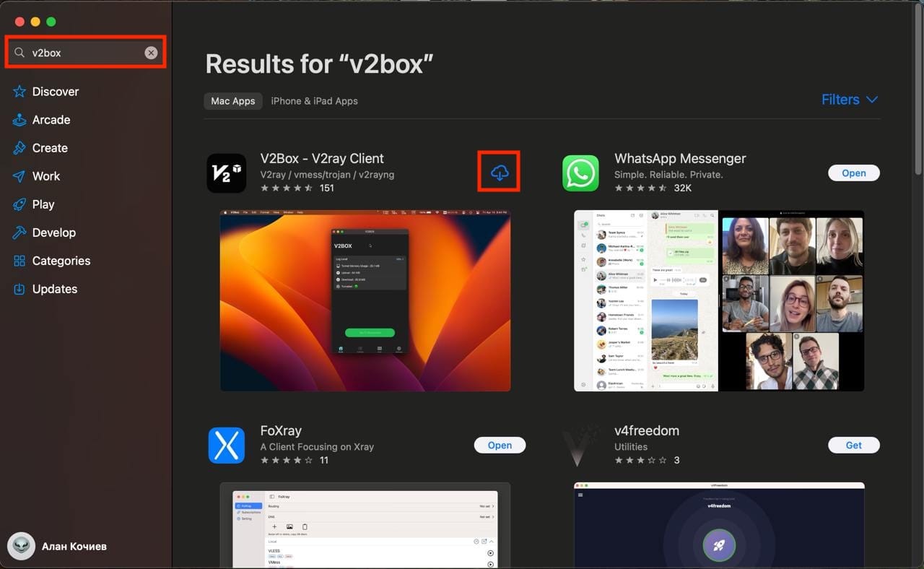924x569 pixels.
Task: Expand the Filters dropdown
Action: click(850, 100)
